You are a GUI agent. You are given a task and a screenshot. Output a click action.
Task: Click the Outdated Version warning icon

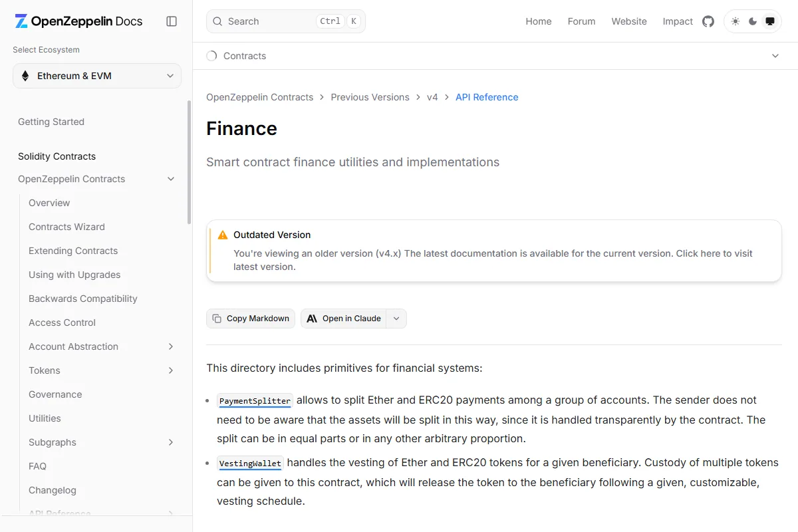(223, 235)
